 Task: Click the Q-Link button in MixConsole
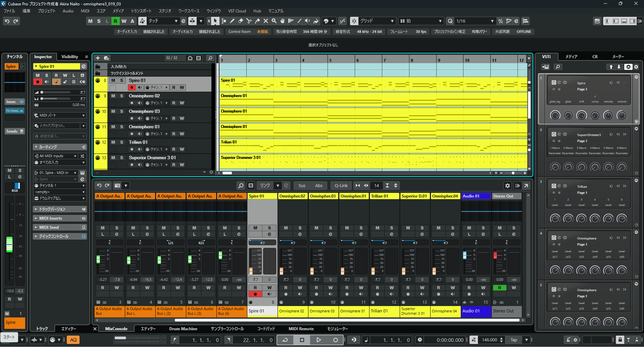pos(341,186)
